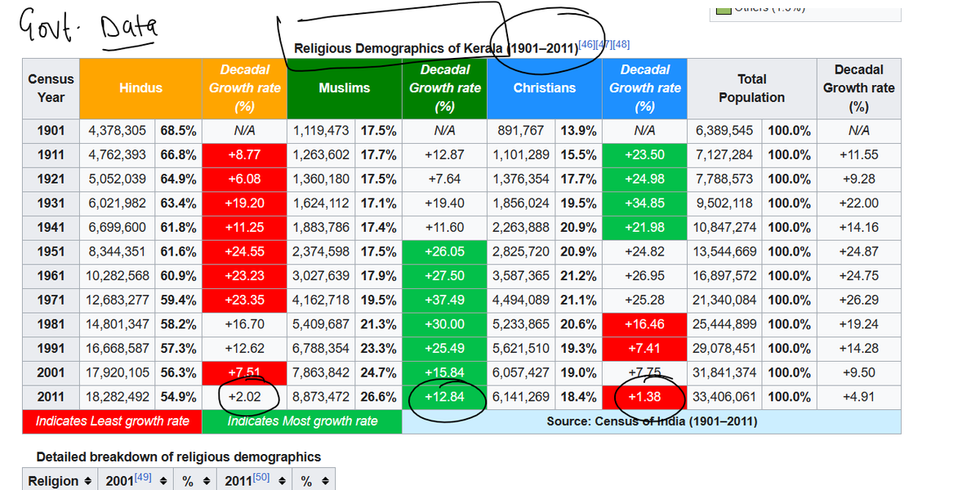This screenshot has height=490, width=980.
Task: Select Muslim share 26.6%
Action: pyautogui.click(x=378, y=397)
